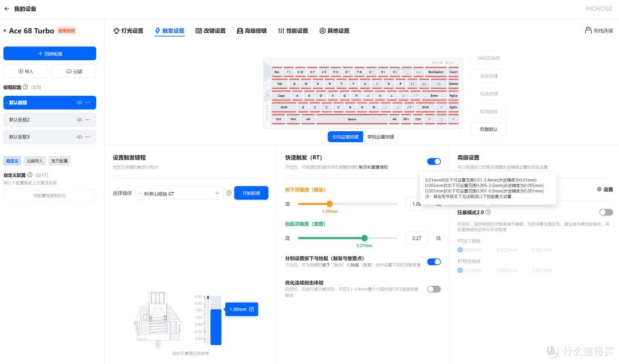Click the Enter key on keyboard layout

[x=434, y=96]
